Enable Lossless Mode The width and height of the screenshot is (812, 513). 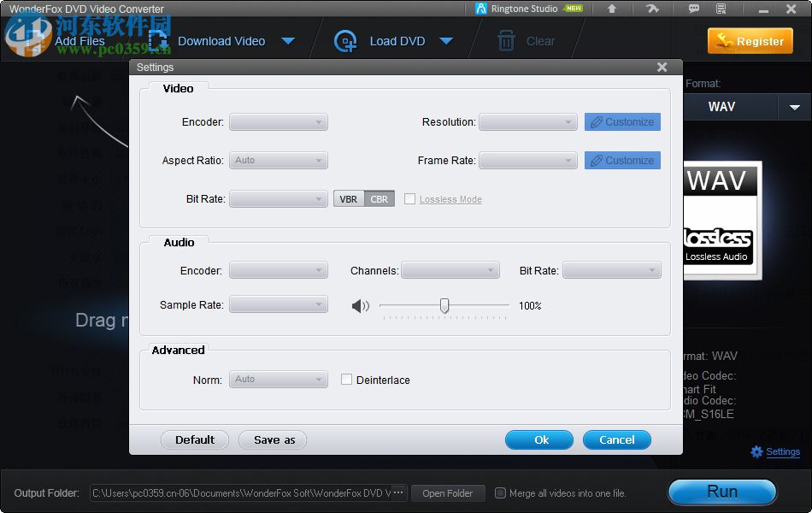[x=409, y=198]
